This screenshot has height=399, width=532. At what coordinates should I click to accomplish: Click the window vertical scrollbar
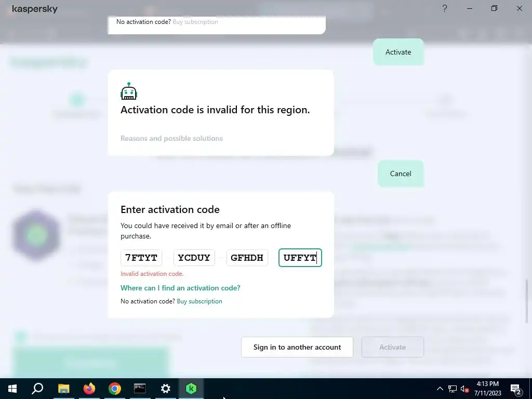(527, 301)
